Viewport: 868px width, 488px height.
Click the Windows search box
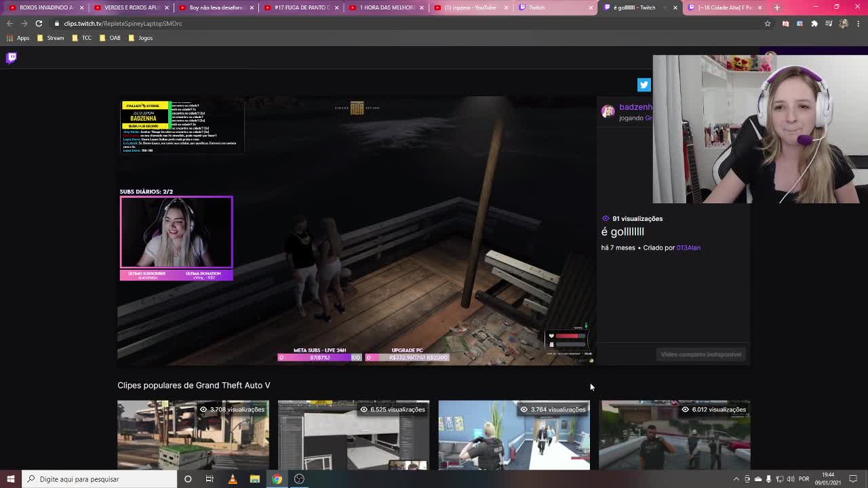(99, 479)
